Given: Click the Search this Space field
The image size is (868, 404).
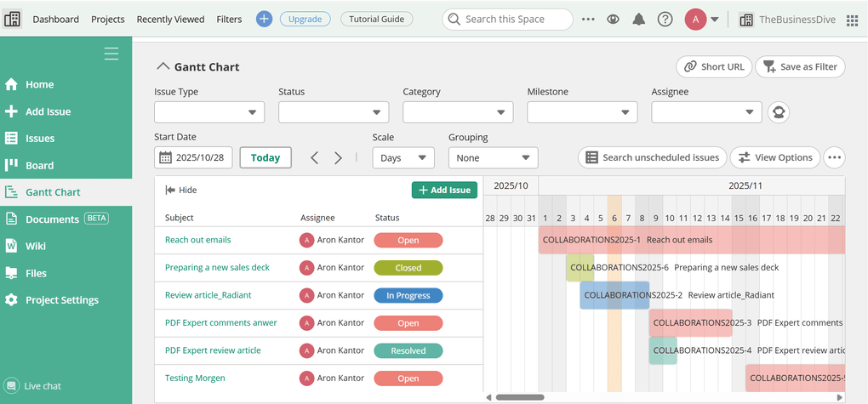Looking at the screenshot, I should click(508, 20).
